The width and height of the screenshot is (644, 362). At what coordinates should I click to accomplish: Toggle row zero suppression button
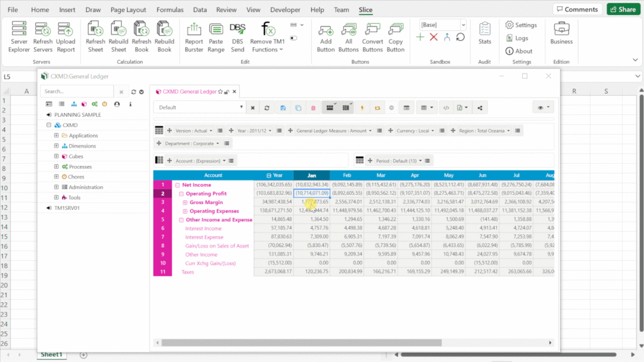click(x=329, y=107)
